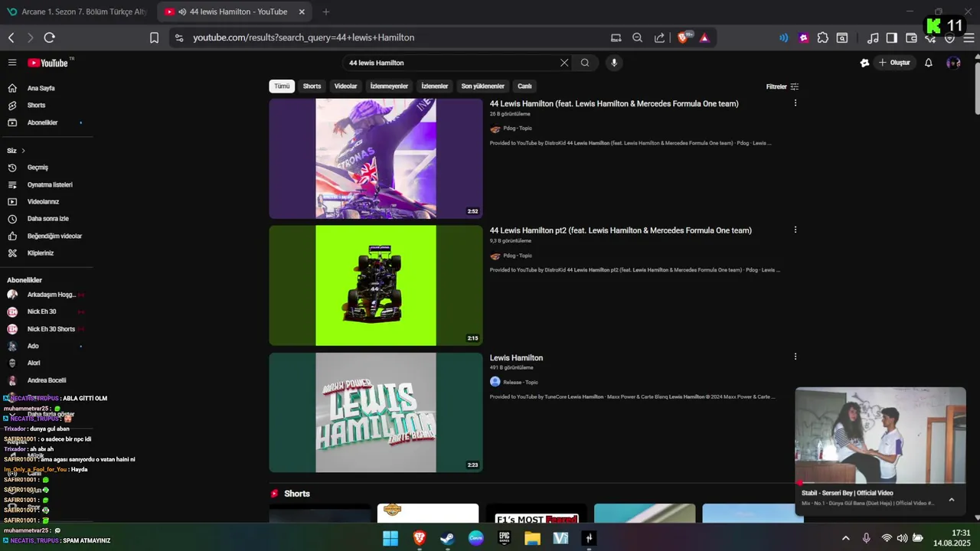Select the İzlenenler filter chip
Screen dimensions: 980x551
434,86
